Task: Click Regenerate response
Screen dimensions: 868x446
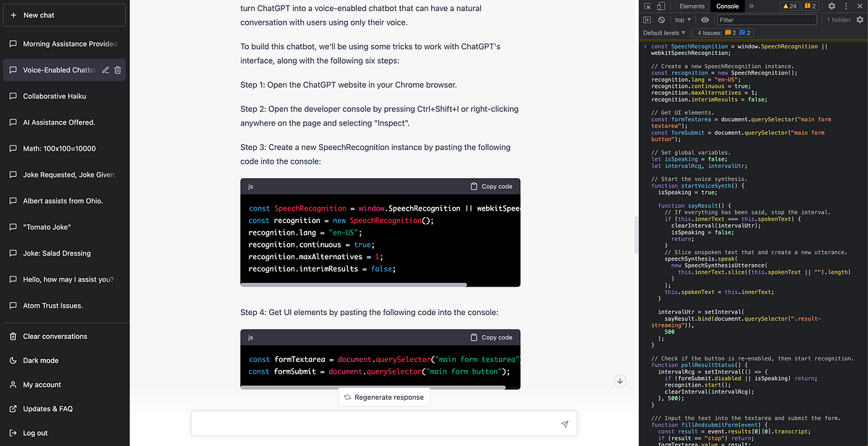Action: click(383, 397)
